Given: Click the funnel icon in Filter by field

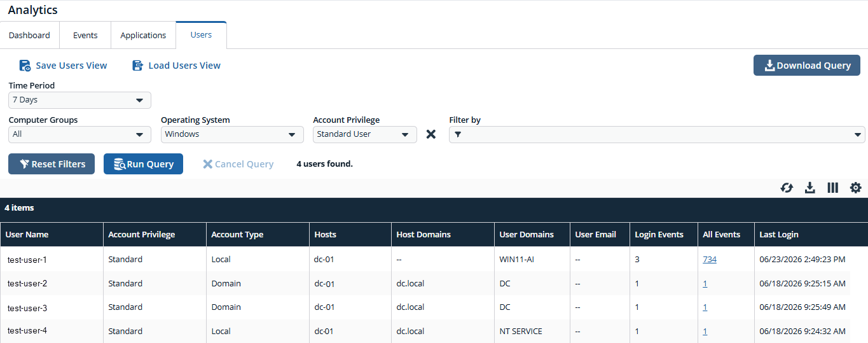Looking at the screenshot, I should 458,134.
